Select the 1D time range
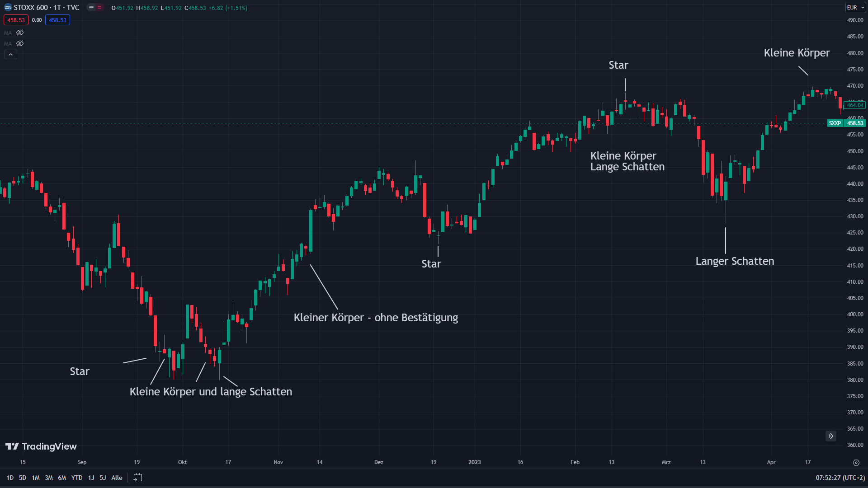 pyautogui.click(x=10, y=478)
